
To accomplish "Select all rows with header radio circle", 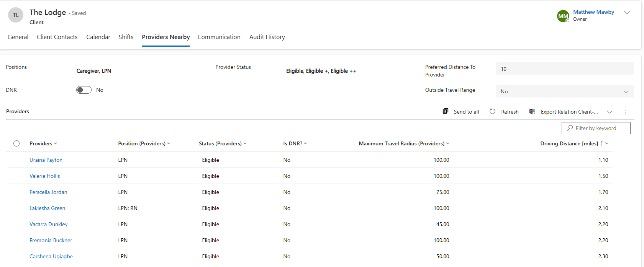I will coord(16,143).
